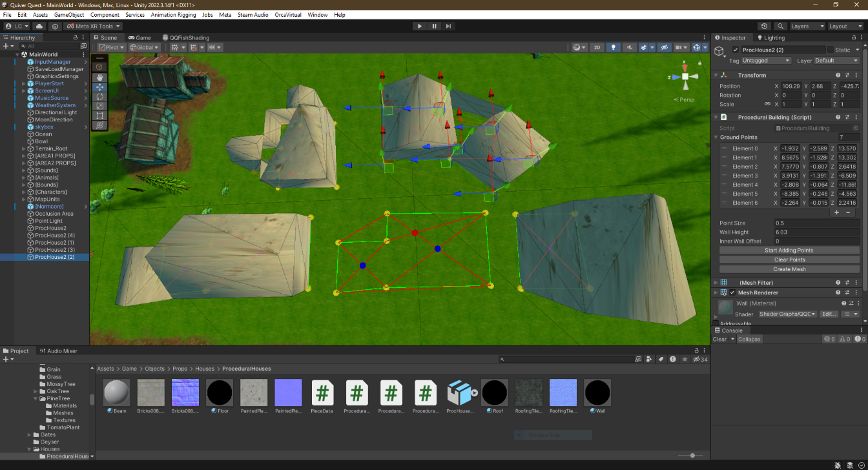Viewport: 868px width, 470px height.
Task: Select the Hand view tool
Action: 99,77
